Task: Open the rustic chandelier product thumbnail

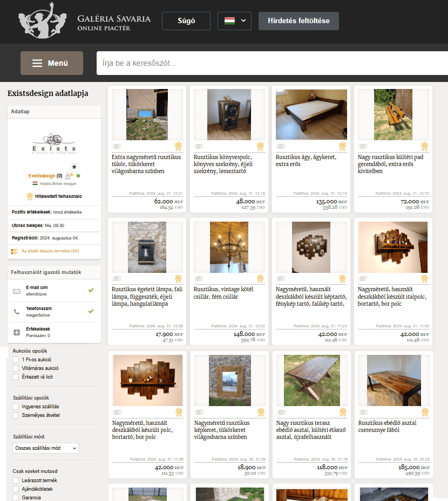Action: coord(229,246)
